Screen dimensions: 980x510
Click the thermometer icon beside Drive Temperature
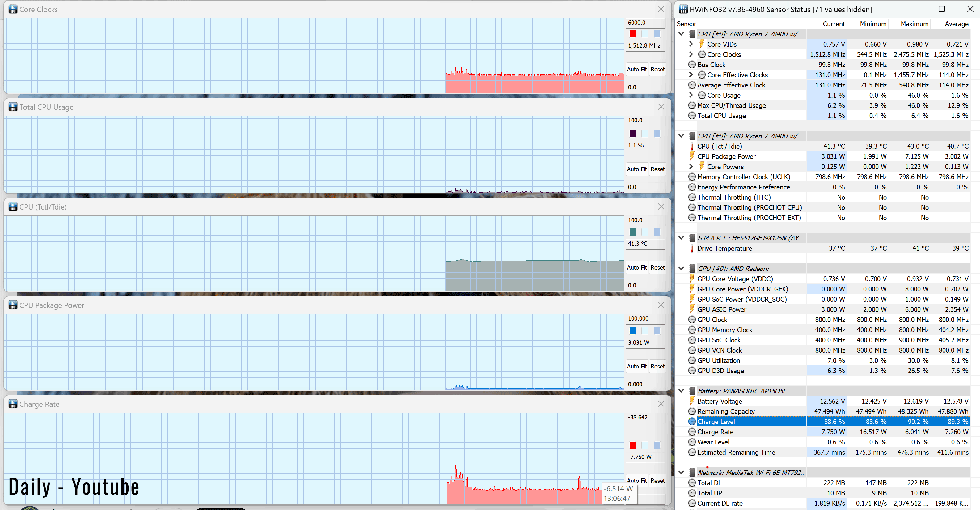[692, 248]
